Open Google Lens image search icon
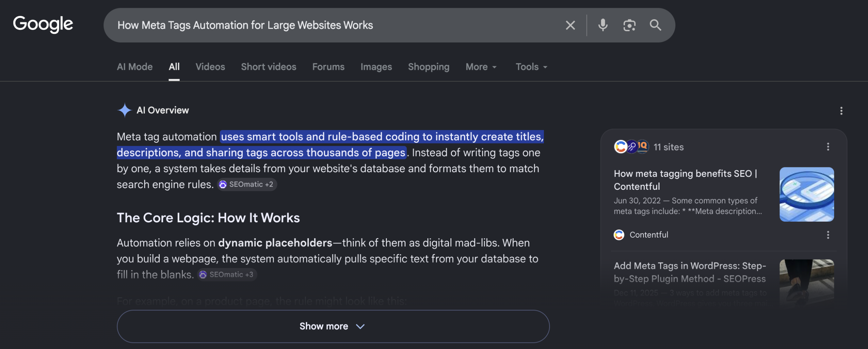The height and width of the screenshot is (349, 868). 629,25
